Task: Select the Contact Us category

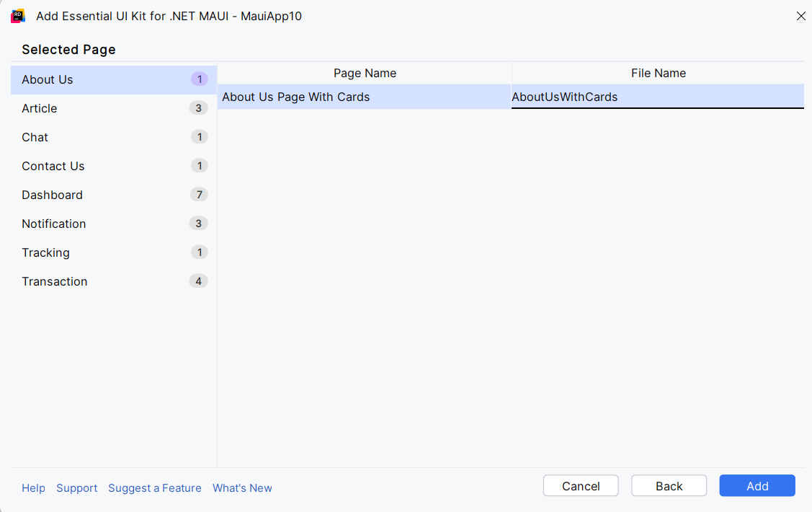Action: tap(113, 166)
